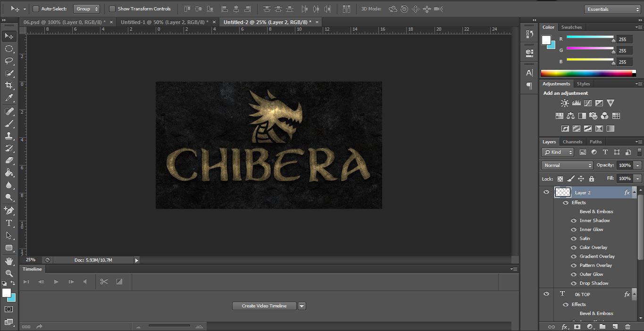
Task: Go to first frame in timeline
Action: tap(26, 281)
